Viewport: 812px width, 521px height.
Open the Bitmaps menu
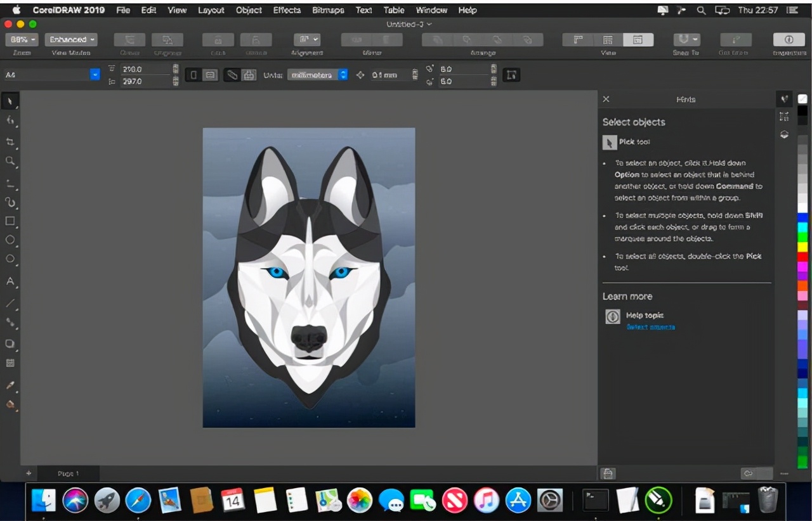[328, 10]
